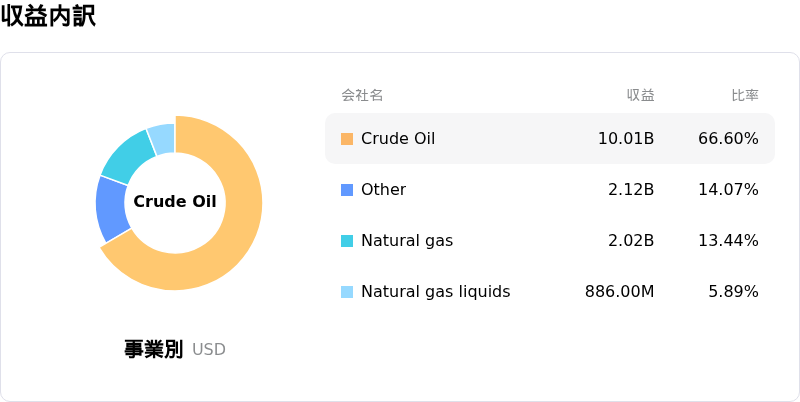This screenshot has width=800, height=402.
Task: Sort by the 収益 column header
Action: click(640, 96)
